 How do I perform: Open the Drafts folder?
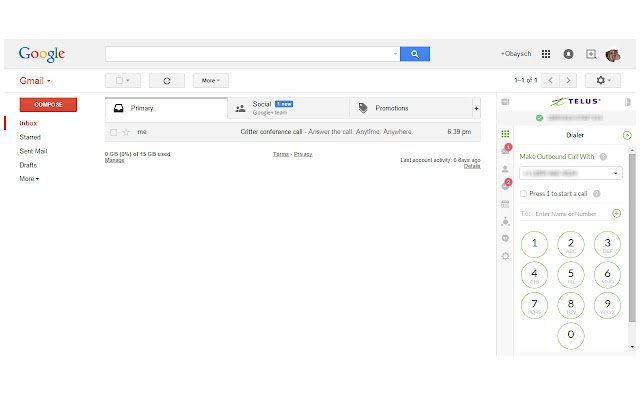point(28,165)
